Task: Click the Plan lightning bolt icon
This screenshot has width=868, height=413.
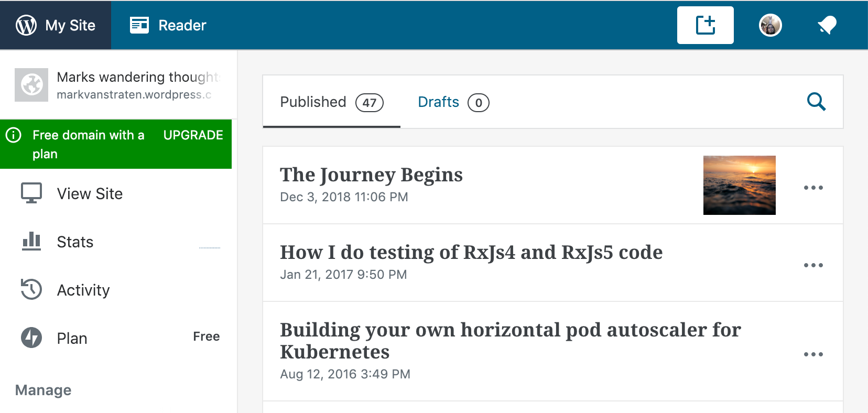Action: pos(31,338)
